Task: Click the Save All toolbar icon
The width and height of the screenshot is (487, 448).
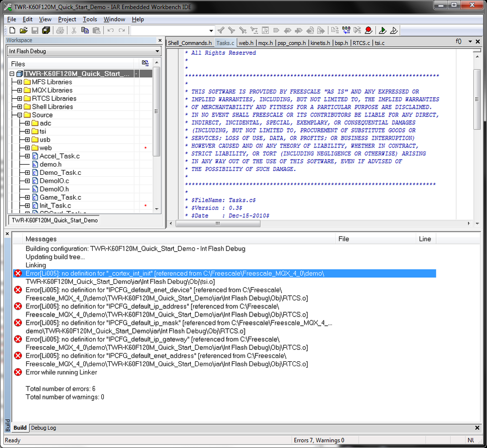Action: tap(46, 30)
